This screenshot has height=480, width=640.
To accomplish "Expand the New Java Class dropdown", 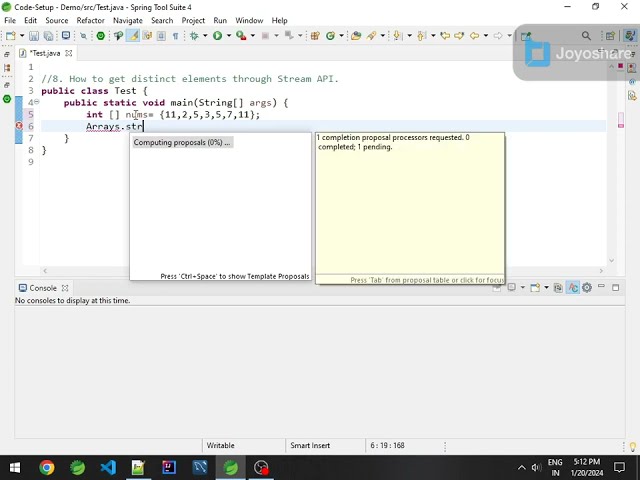I will (342, 36).
